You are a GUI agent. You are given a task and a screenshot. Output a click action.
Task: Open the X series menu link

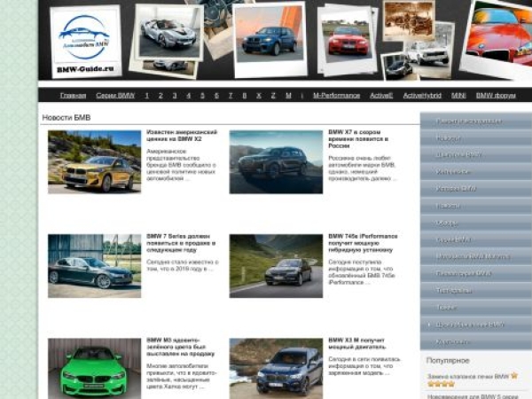pos(259,96)
